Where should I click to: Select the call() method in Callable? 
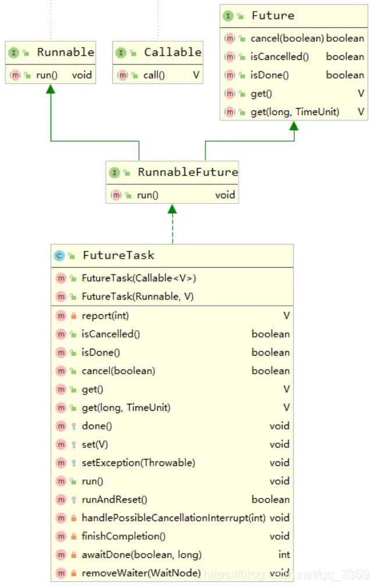[x=154, y=75]
